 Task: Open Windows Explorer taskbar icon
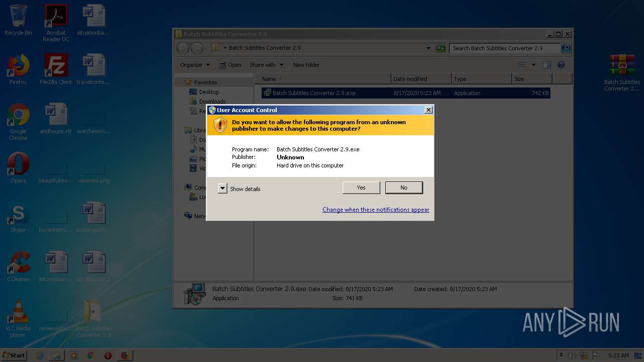(x=57, y=355)
